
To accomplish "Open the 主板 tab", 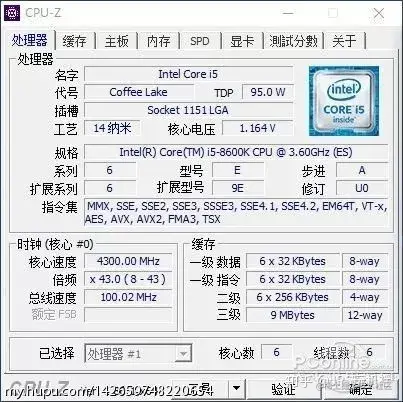I will coord(117,41).
